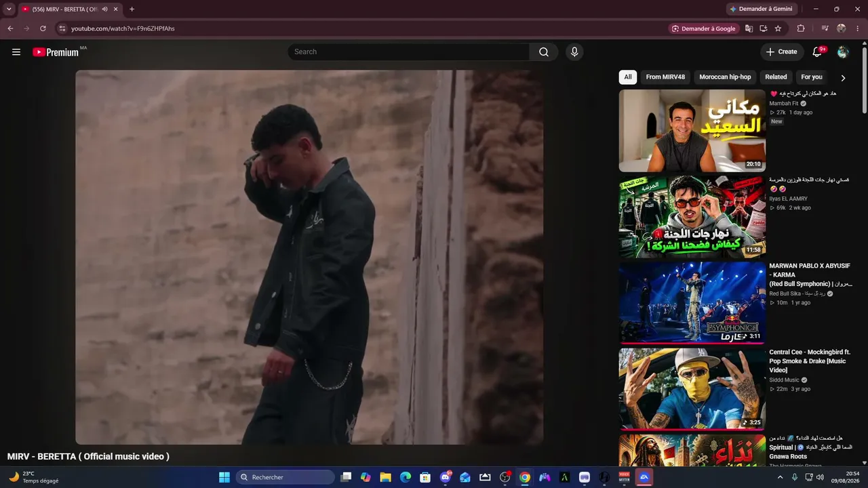The height and width of the screenshot is (488, 868).
Task: Click the video player to pause
Action: (309, 258)
